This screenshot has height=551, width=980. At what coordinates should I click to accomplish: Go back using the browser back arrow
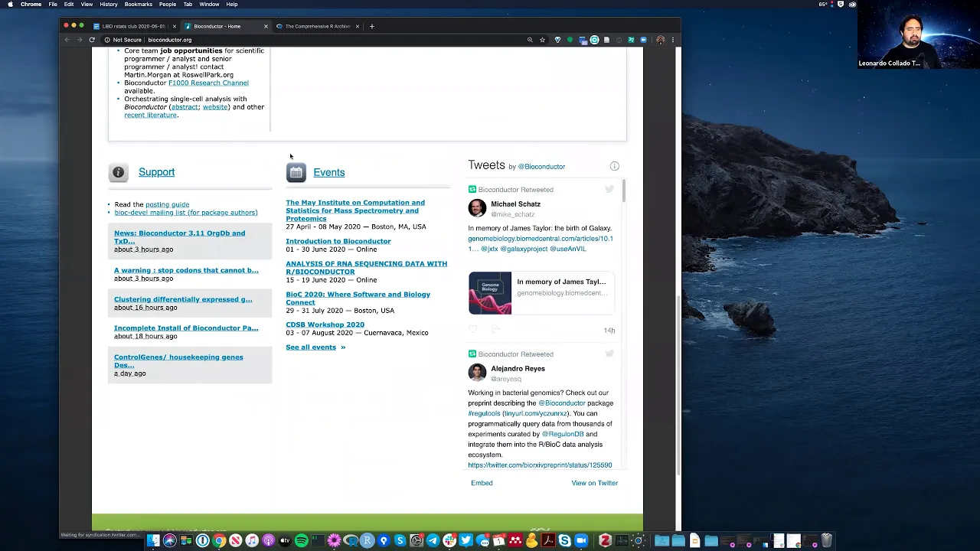click(x=67, y=40)
